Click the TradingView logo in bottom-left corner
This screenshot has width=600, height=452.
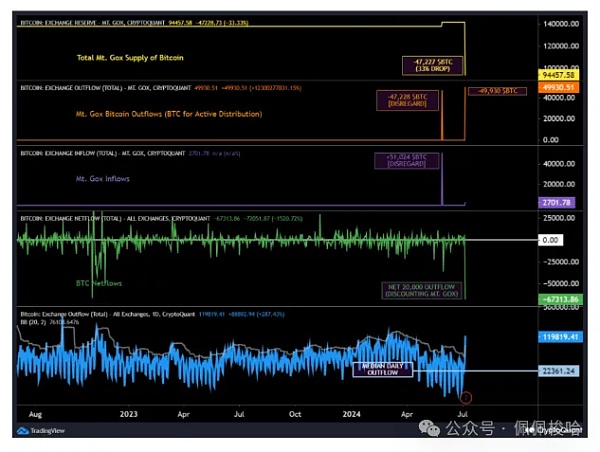(36, 430)
